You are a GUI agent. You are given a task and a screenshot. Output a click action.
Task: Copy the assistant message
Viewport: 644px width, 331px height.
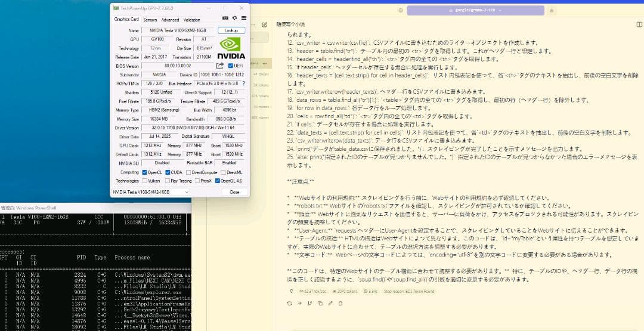click(320, 303)
